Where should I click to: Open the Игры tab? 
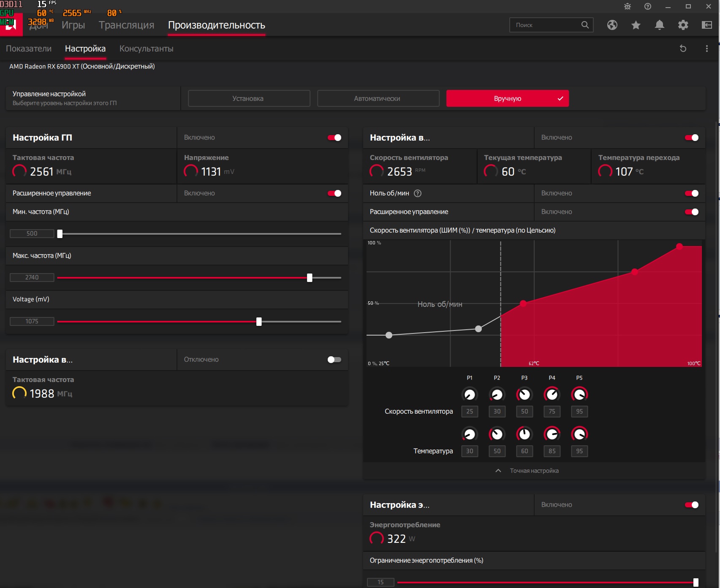[73, 25]
